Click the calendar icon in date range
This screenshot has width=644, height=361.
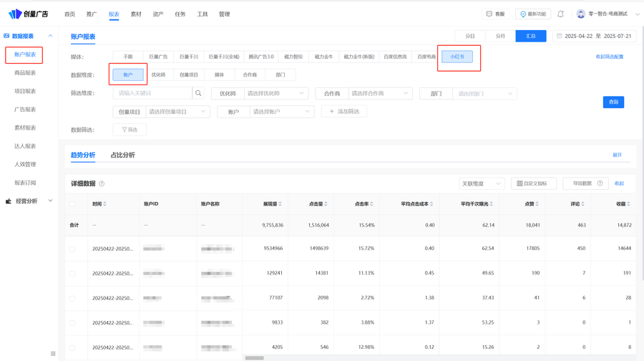(x=559, y=37)
